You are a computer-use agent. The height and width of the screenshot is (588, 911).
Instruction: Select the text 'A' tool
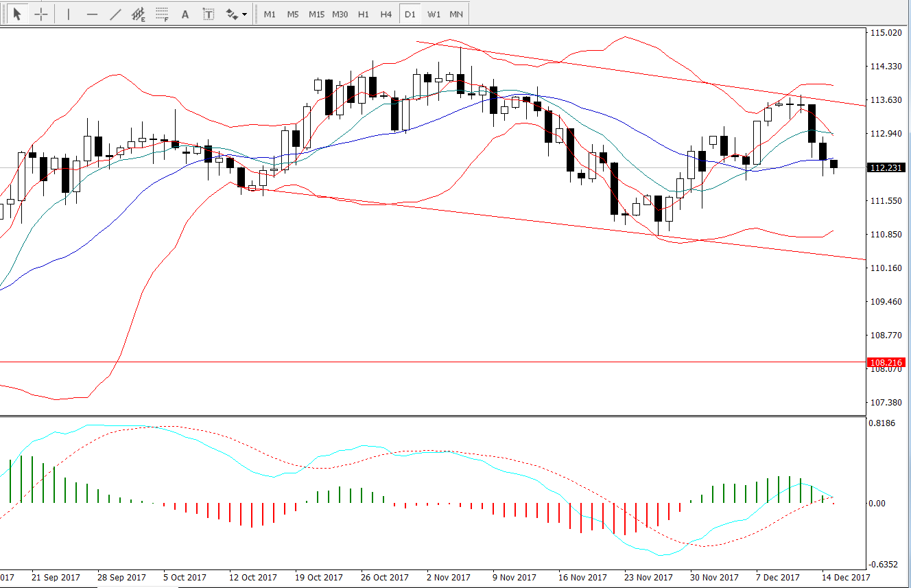[185, 14]
